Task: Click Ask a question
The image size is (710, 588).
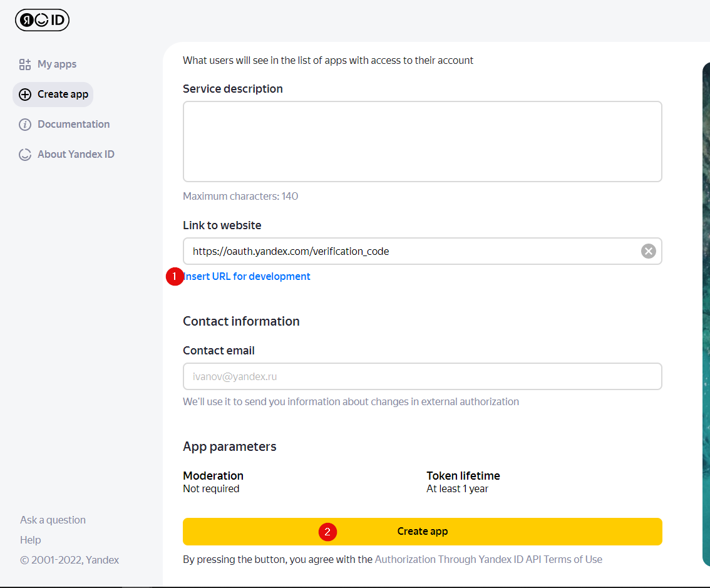Action: pyautogui.click(x=53, y=520)
